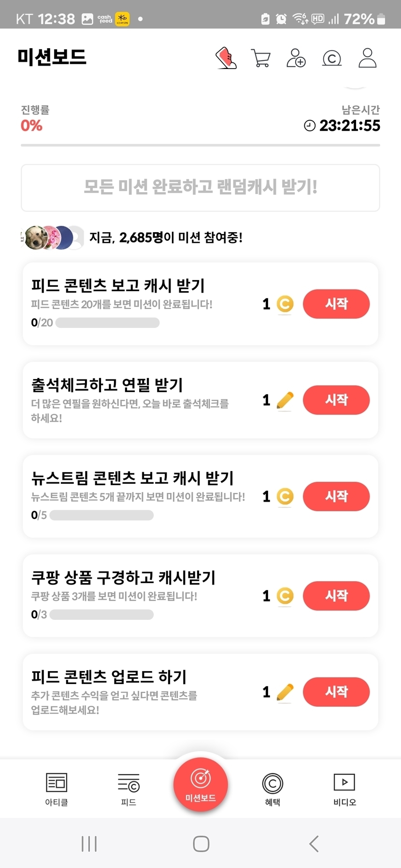This screenshot has width=401, height=868.
Task: Tap the red sneaker icon in header
Action: click(226, 58)
